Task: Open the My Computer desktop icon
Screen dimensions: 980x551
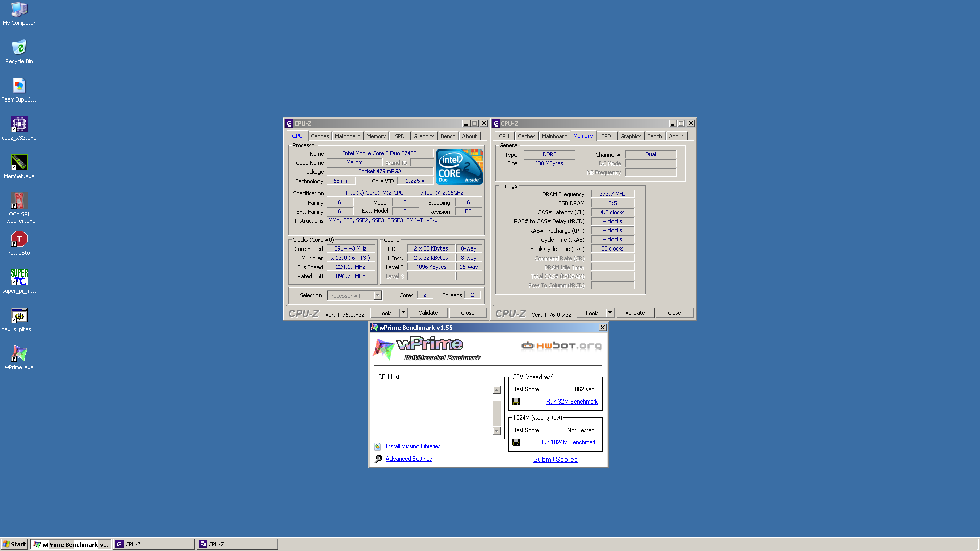Action: (19, 13)
